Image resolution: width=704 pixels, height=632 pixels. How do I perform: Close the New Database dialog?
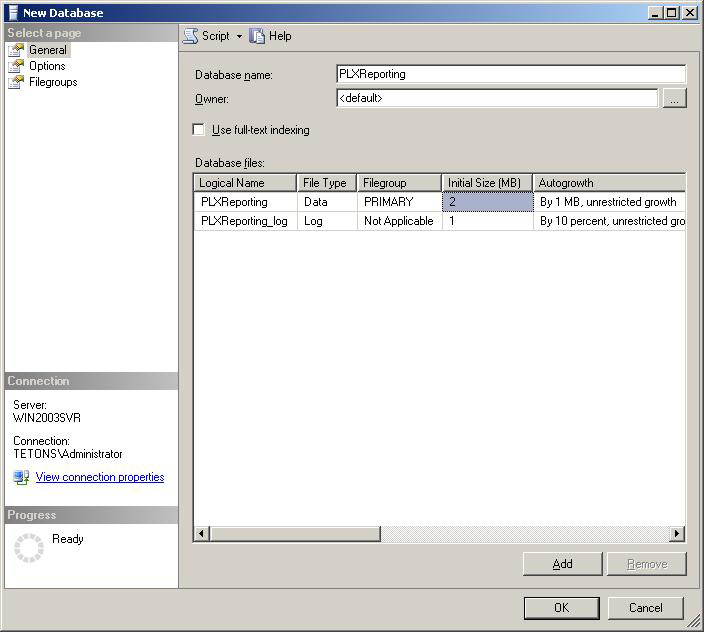690,13
